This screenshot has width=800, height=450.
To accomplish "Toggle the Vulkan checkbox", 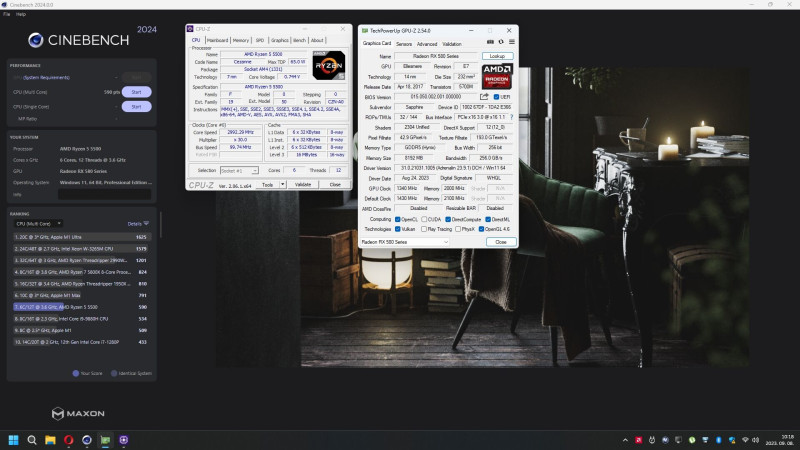I will click(397, 229).
